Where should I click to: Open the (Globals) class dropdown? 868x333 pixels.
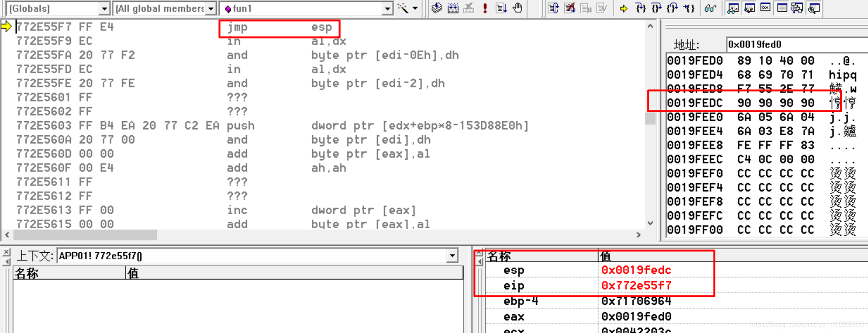[x=104, y=8]
